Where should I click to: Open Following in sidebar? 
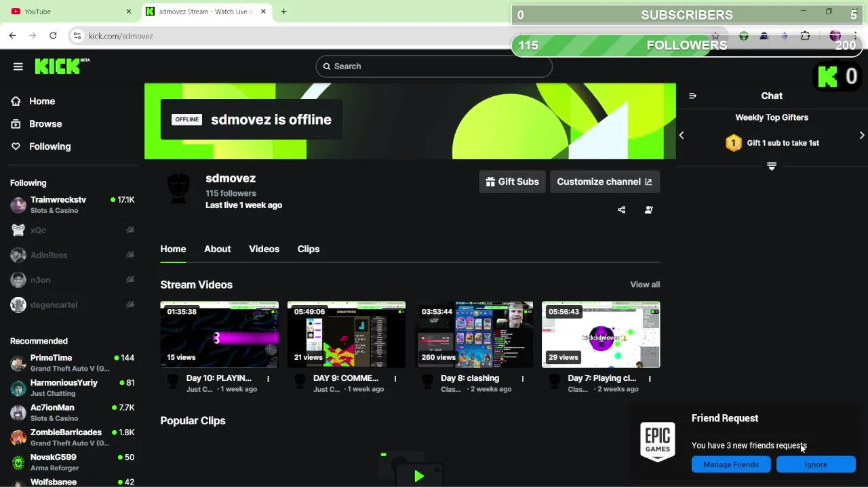tap(50, 146)
